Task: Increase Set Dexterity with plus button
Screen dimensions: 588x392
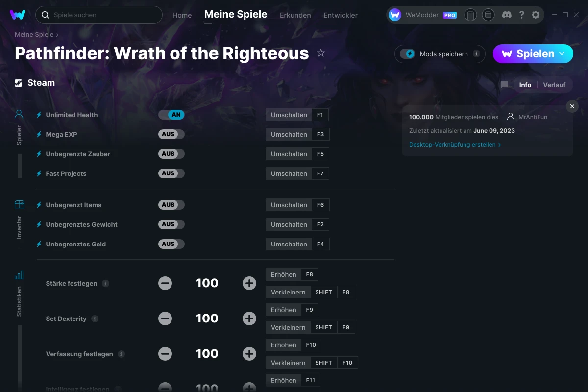Action: click(249, 318)
